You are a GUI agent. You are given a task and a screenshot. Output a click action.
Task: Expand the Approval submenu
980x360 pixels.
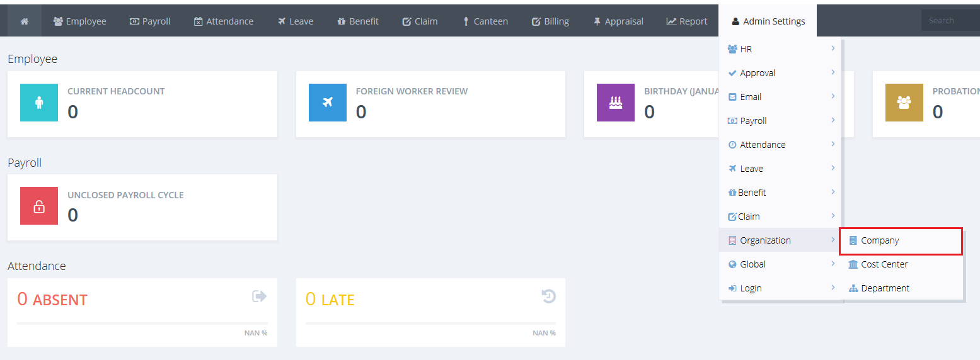(781, 73)
